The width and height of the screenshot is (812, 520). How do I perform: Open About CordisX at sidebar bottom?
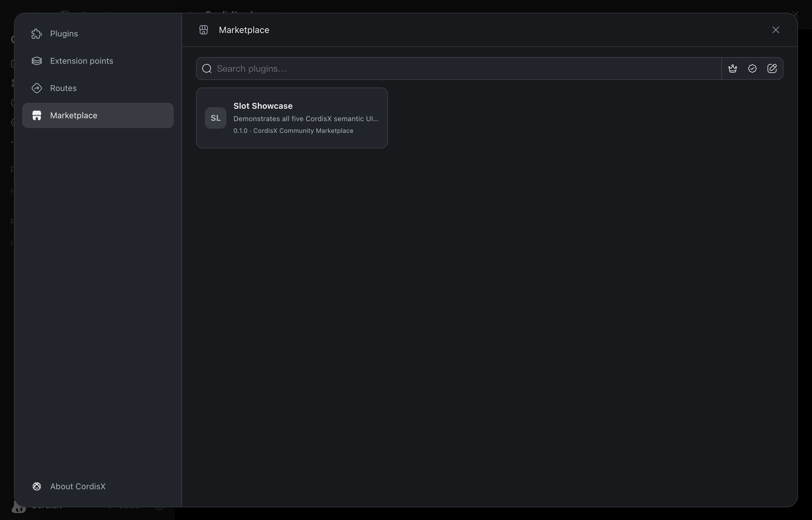(x=98, y=486)
